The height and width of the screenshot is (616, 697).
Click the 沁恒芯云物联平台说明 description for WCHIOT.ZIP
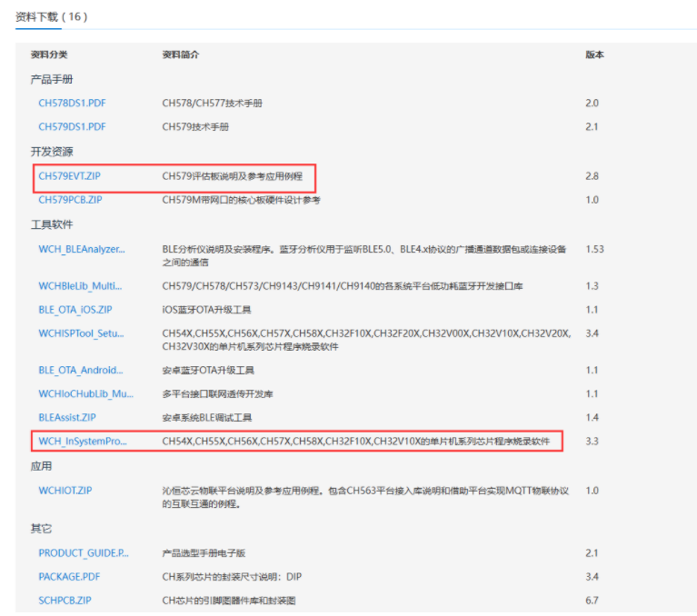click(365, 497)
